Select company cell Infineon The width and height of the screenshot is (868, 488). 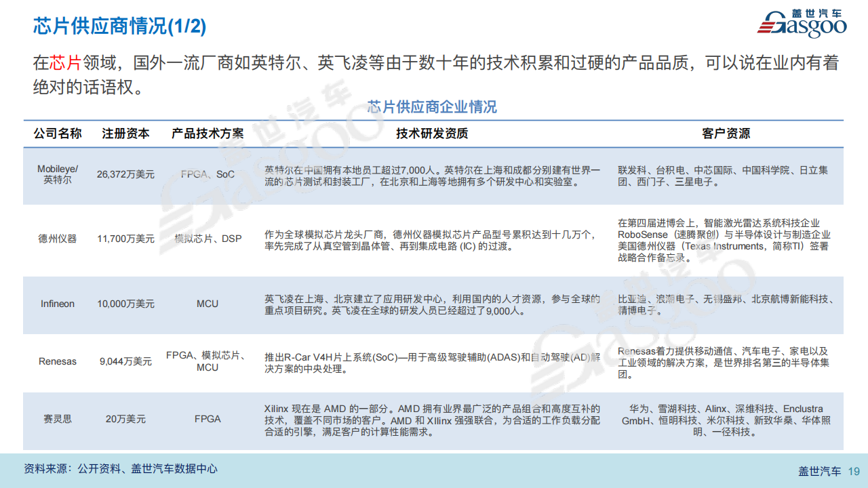click(58, 304)
